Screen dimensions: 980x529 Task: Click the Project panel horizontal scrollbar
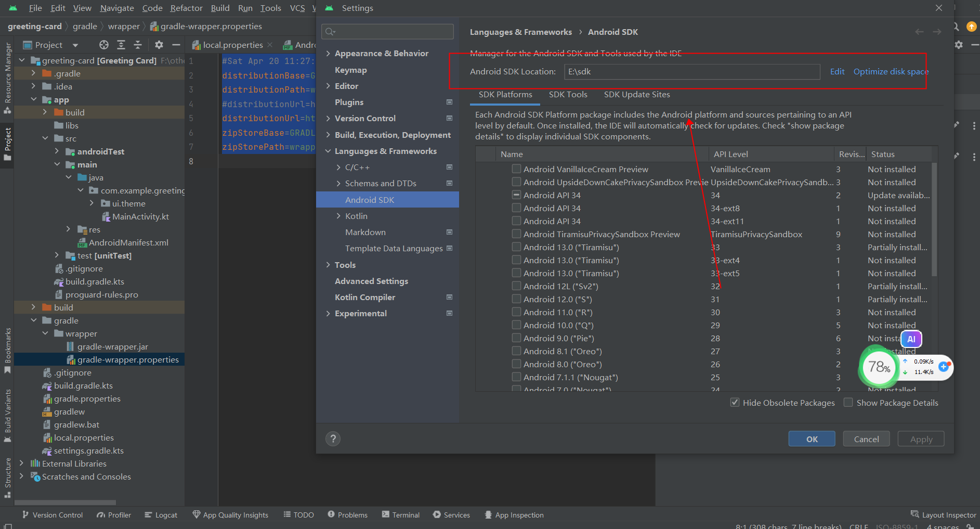[65, 502]
